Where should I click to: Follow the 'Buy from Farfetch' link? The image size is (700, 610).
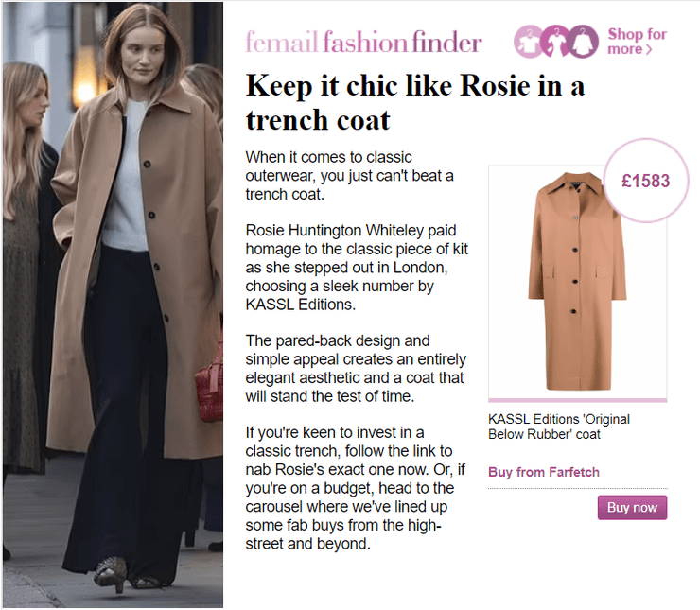click(544, 472)
